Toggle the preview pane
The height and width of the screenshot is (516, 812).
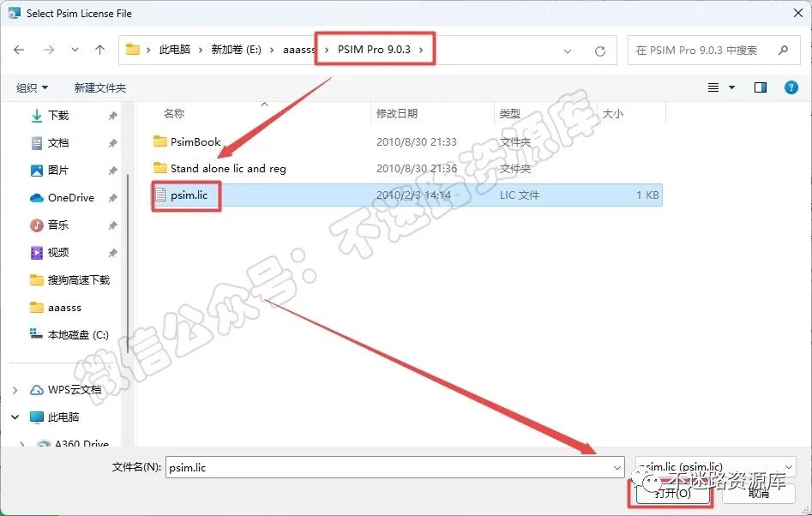tap(761, 87)
